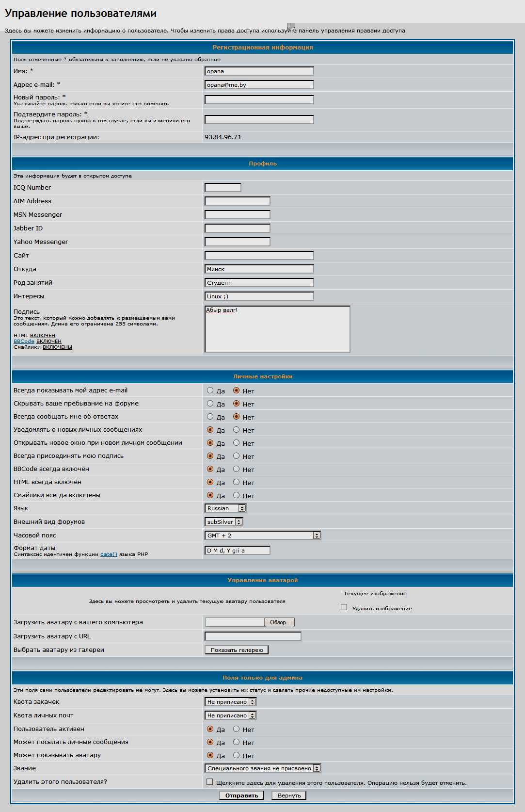The height and width of the screenshot is (812, 525).
Task: Select Нет for Пользователь активен
Action: click(x=237, y=729)
